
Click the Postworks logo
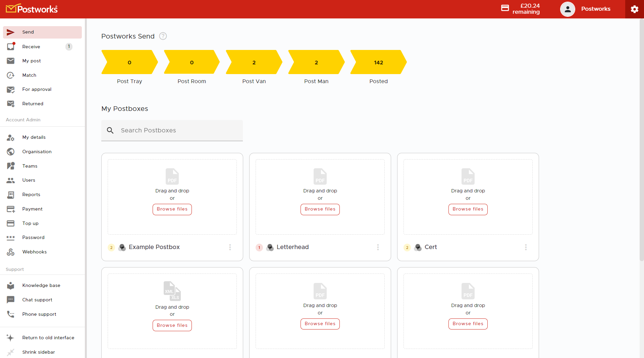[32, 8]
